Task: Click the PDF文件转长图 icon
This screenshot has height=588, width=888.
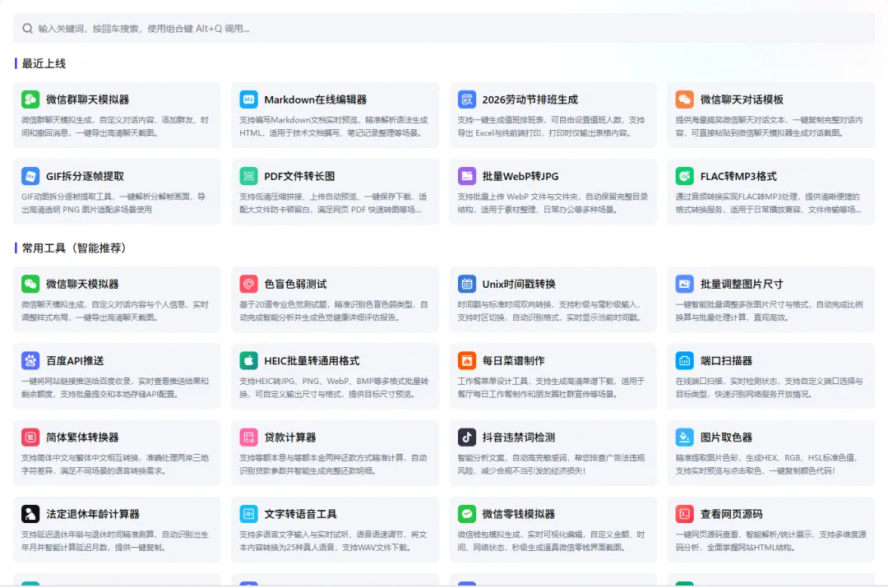Action: pyautogui.click(x=248, y=176)
